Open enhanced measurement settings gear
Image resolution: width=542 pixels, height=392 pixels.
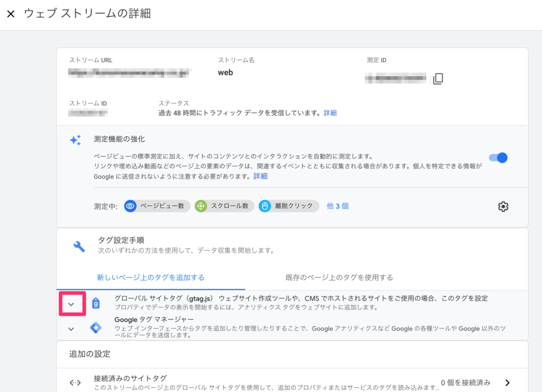(x=503, y=206)
